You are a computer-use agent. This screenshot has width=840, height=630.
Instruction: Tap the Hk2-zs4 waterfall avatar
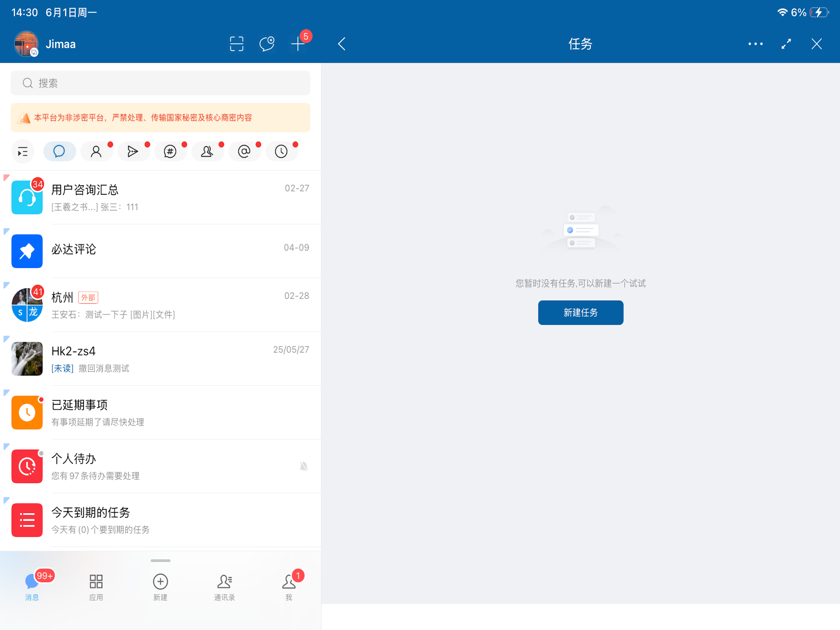(x=27, y=359)
